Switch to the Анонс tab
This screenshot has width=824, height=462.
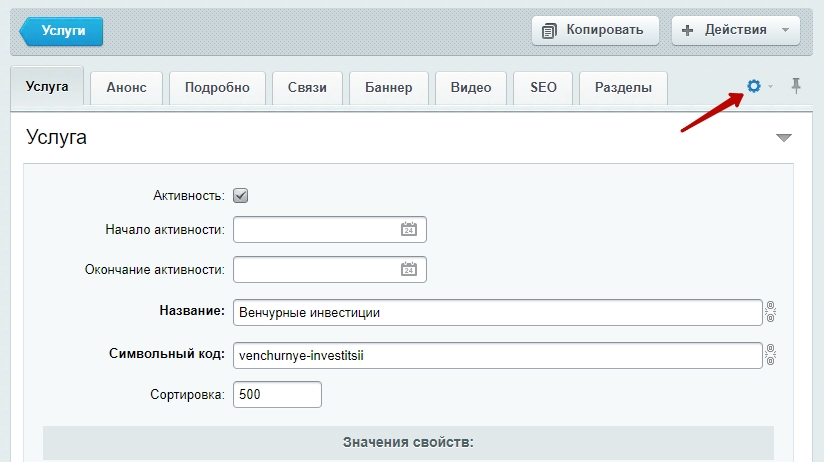pos(126,88)
